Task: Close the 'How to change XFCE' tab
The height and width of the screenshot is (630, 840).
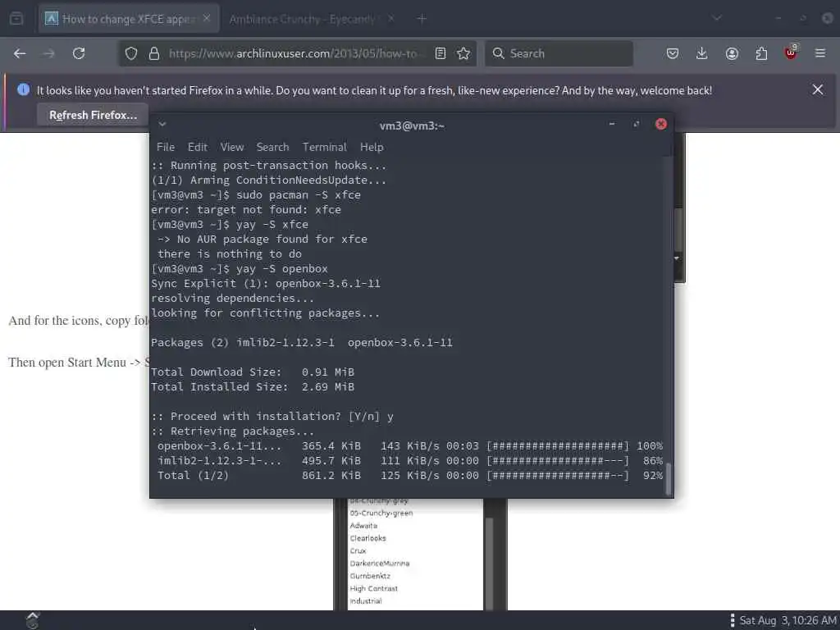Action: click(207, 19)
